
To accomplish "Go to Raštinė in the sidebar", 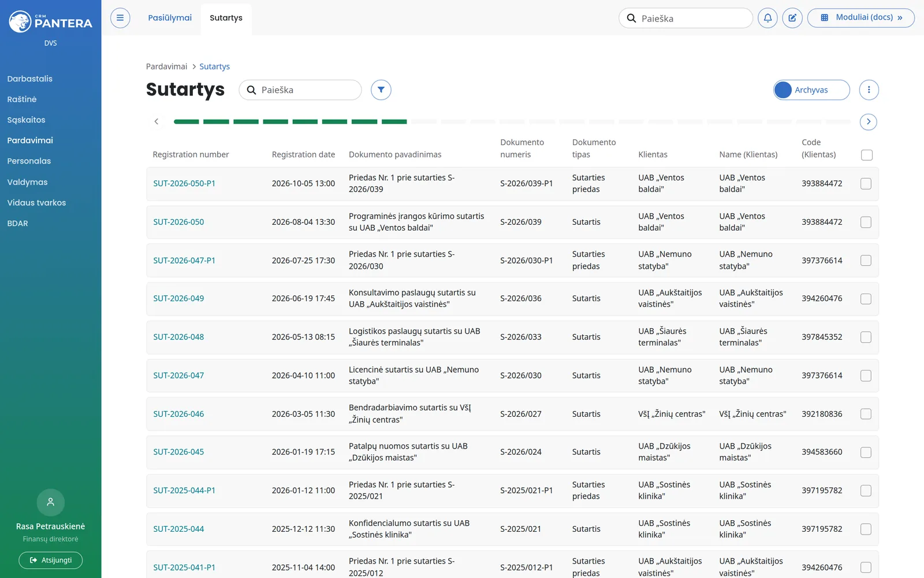I will [22, 99].
